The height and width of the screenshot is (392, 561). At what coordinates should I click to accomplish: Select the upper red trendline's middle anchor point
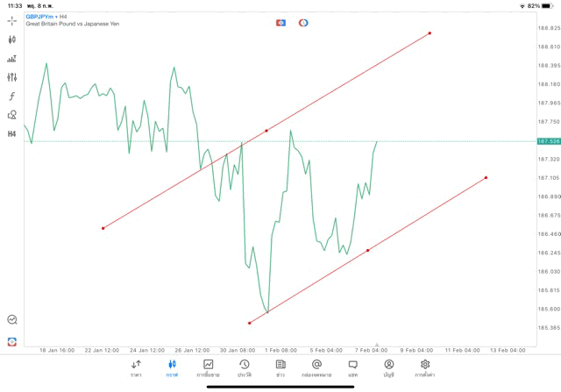[x=266, y=131]
